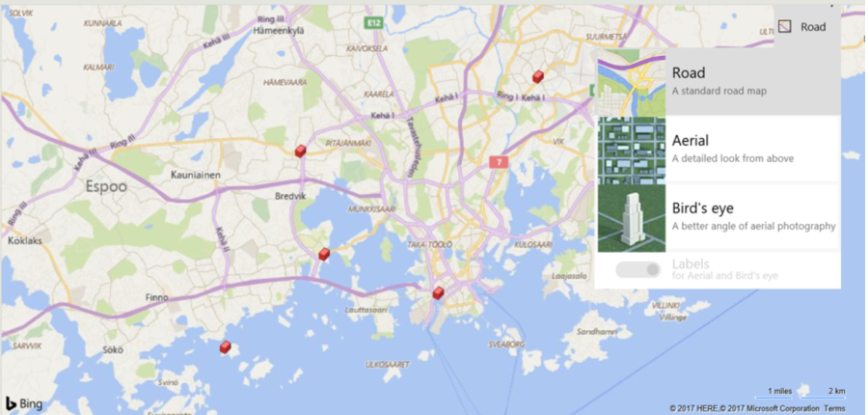Screen dimensions: 868x415
Task: Click the Aerial view thumbnail image
Action: (632, 150)
